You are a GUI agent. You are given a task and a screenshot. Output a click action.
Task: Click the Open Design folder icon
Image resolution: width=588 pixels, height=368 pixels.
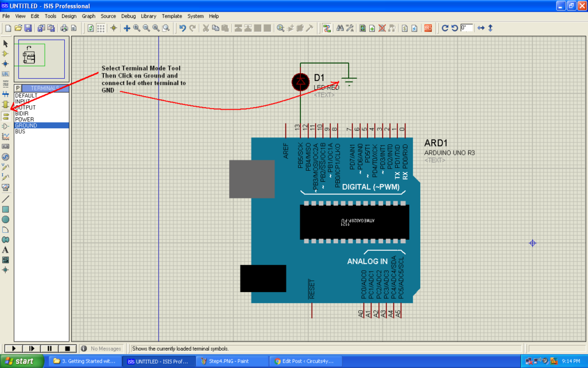(x=18, y=28)
